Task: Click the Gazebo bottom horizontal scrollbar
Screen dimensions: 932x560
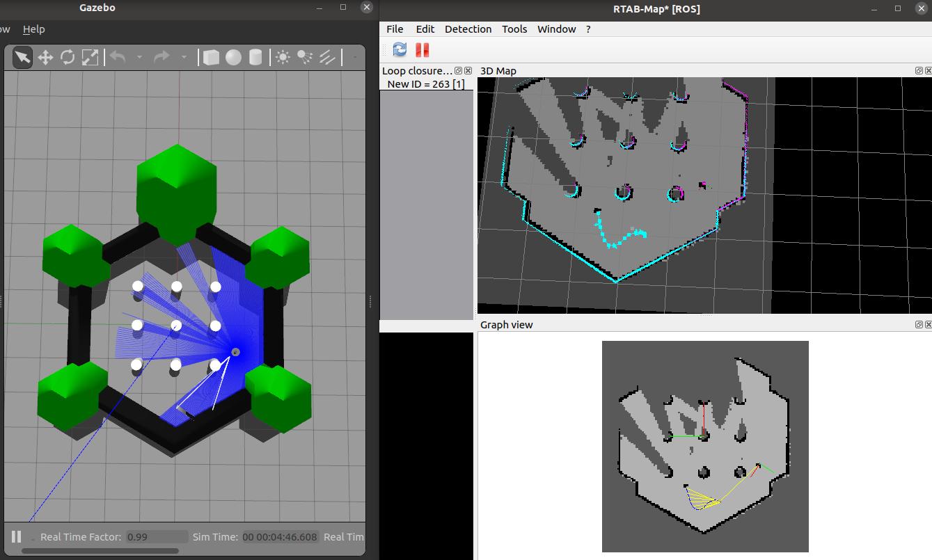Action: coord(100,551)
